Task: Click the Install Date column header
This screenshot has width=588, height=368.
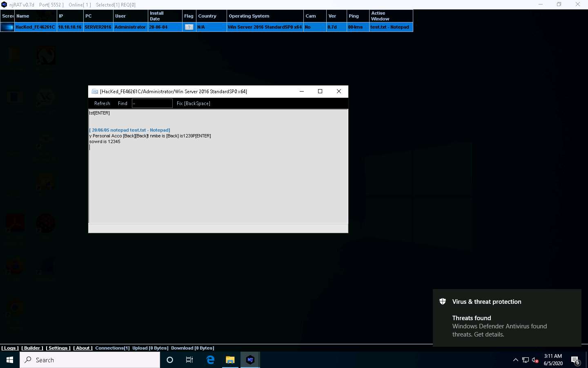Action: point(165,16)
